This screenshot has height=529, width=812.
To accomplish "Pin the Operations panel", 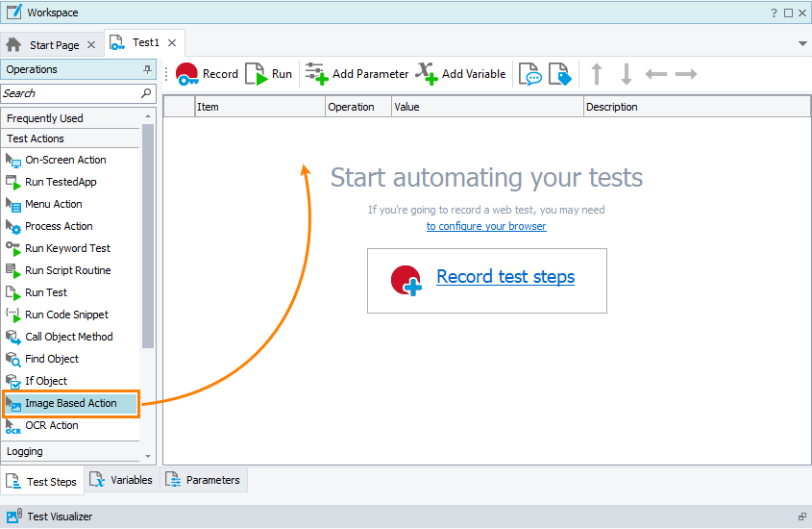I will 147,69.
